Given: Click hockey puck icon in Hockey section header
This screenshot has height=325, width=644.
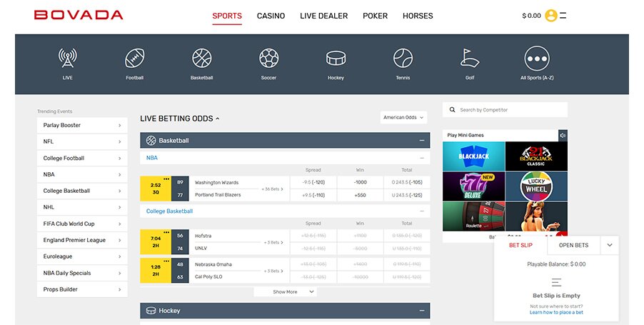Looking at the screenshot, I should click(151, 311).
